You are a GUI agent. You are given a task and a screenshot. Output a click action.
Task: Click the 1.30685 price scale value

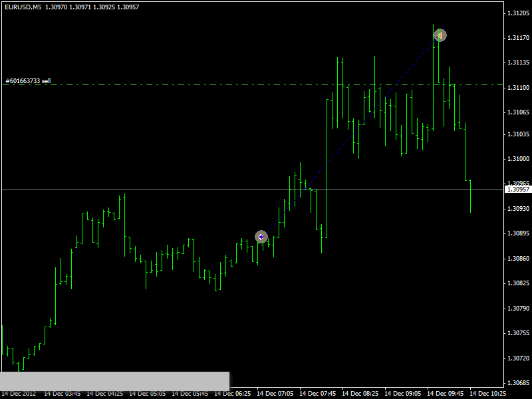point(518,383)
